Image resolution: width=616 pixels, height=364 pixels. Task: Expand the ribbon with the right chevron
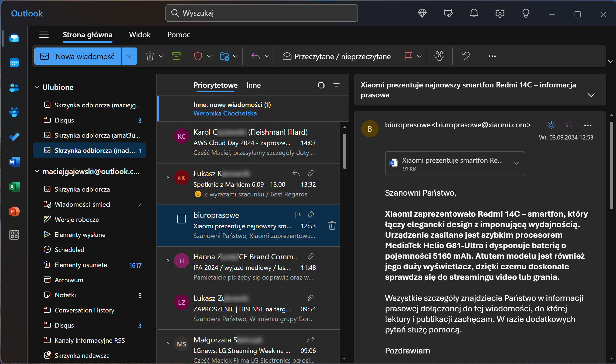(611, 62)
